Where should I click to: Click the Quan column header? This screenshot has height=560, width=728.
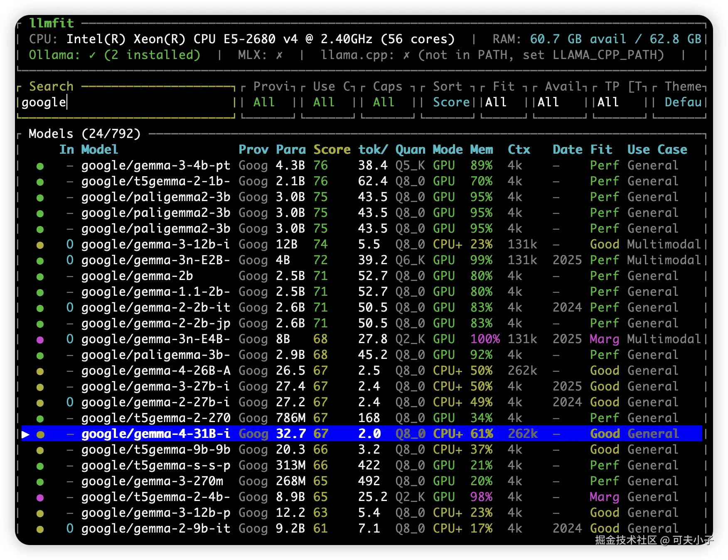(411, 150)
